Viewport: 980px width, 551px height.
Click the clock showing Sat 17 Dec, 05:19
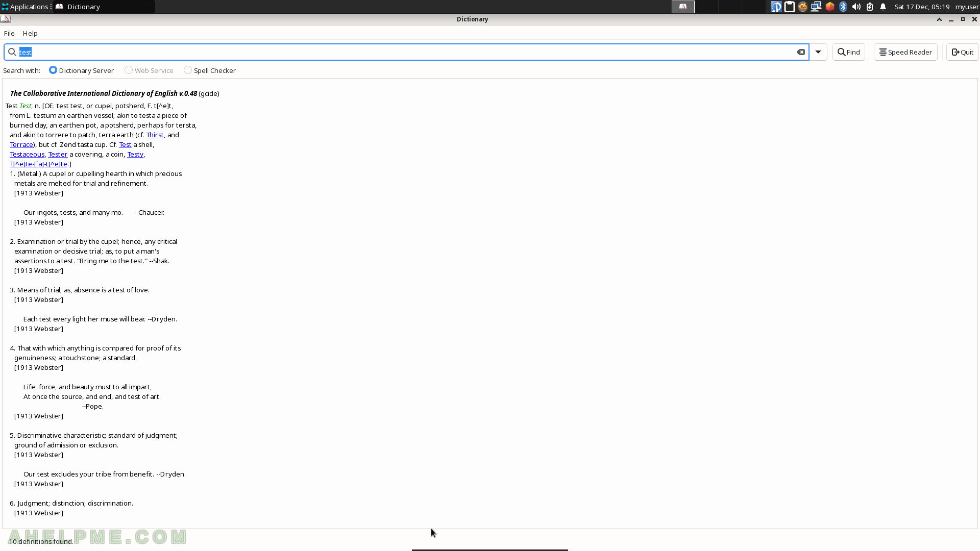922,7
